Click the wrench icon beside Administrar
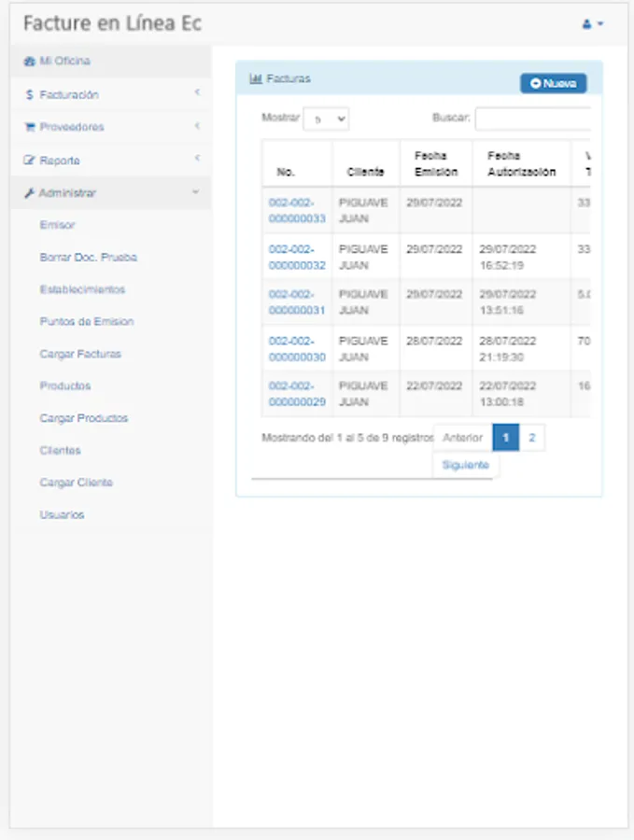The width and height of the screenshot is (634, 840). coord(29,193)
